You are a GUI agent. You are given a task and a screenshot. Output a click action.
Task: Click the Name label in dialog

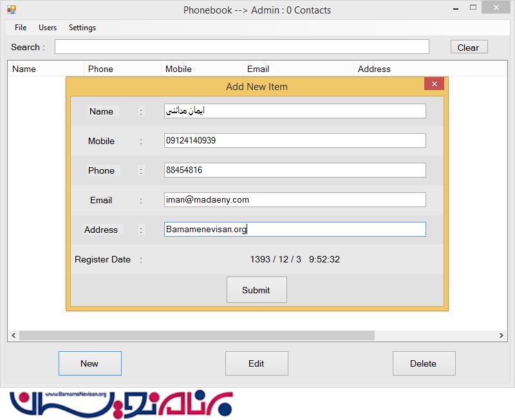[x=101, y=111]
